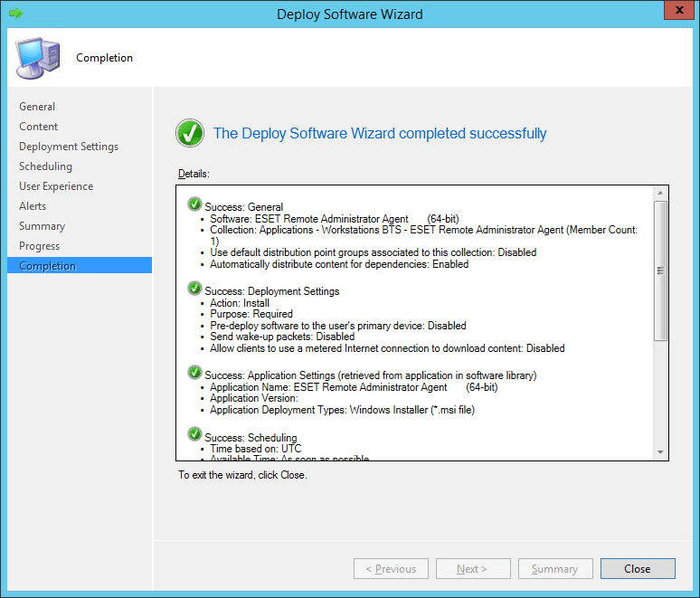Go to Deployment Settings in sidebar
This screenshot has width=700, height=598.
point(69,147)
